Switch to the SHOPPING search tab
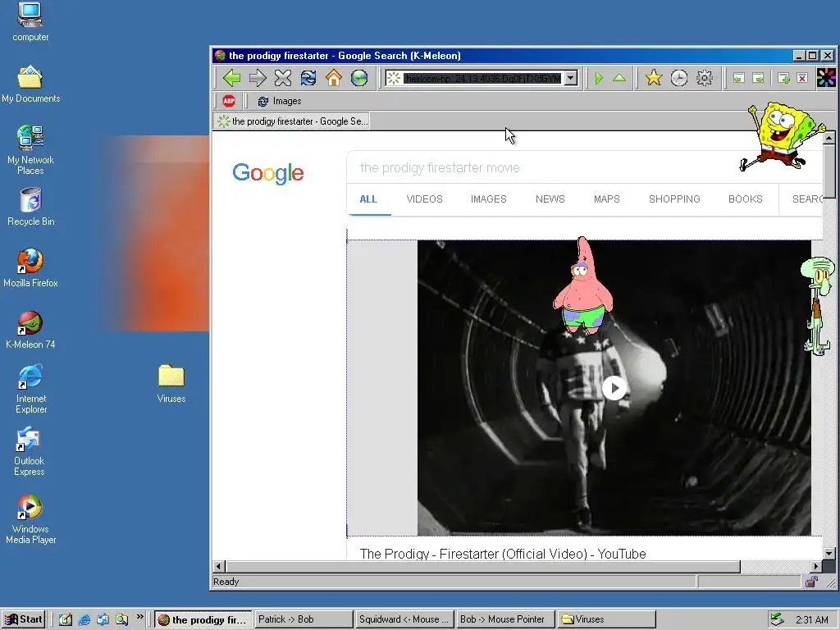The height and width of the screenshot is (630, 840). coord(674,199)
